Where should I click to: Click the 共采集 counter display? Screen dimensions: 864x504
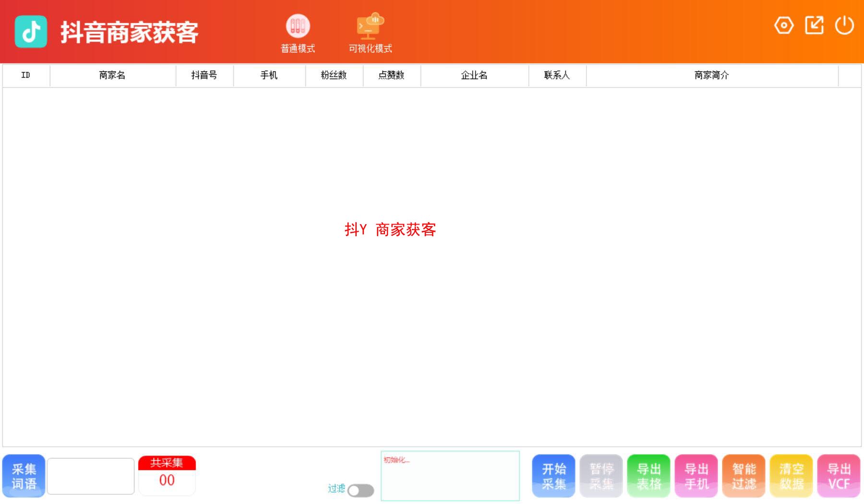pyautogui.click(x=167, y=475)
